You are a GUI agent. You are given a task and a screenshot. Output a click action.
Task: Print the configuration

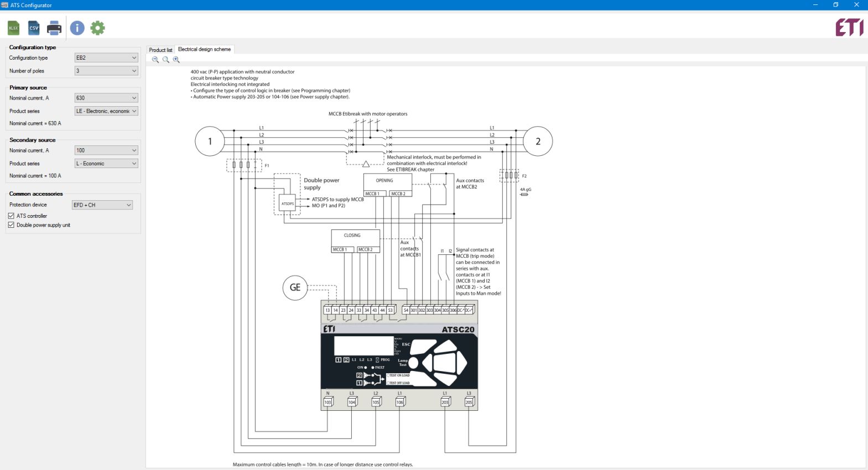pyautogui.click(x=54, y=28)
